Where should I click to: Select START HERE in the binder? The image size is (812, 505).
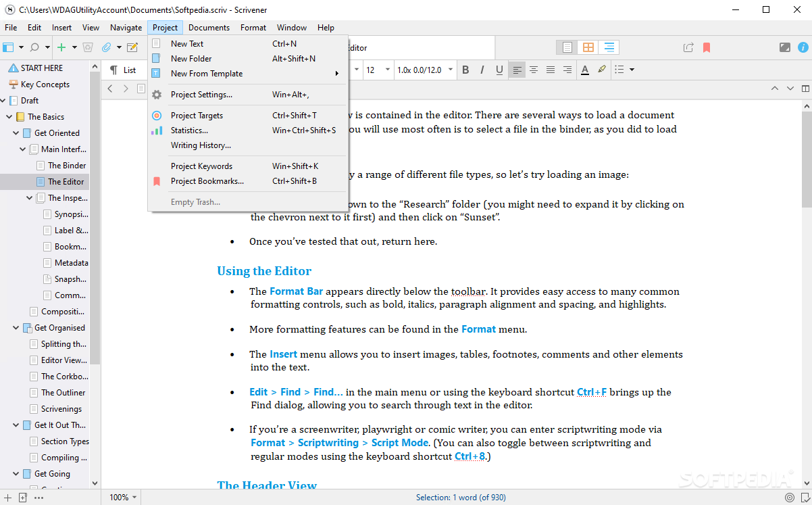click(42, 68)
